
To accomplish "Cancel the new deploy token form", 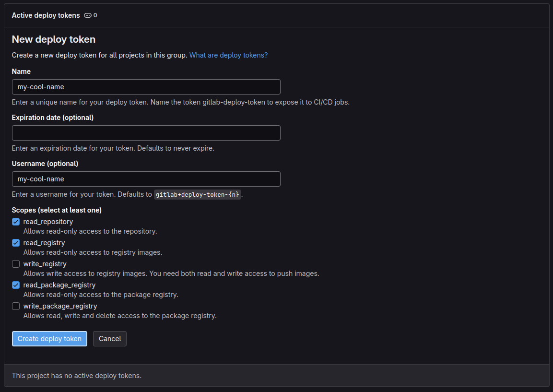I will [110, 339].
